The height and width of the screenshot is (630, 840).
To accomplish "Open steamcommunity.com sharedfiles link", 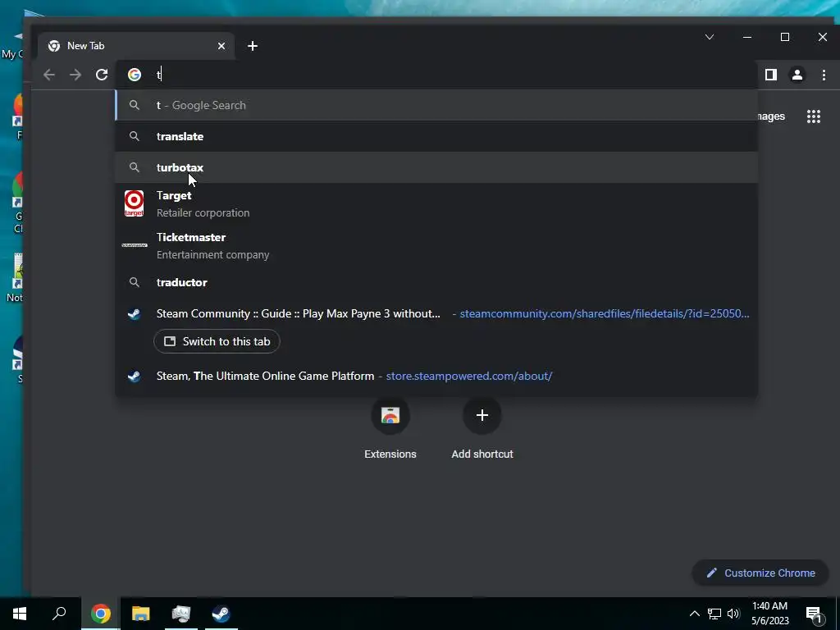I will 605,313.
